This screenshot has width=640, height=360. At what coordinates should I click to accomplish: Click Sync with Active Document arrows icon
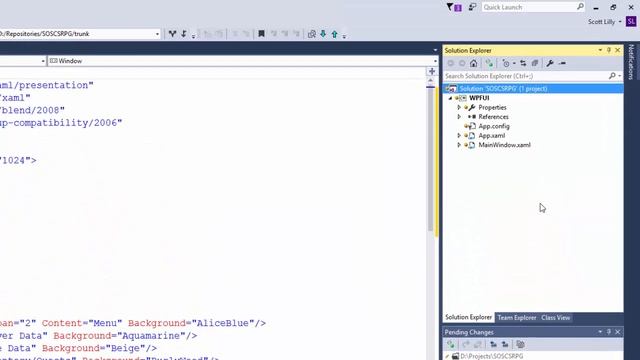(x=523, y=63)
